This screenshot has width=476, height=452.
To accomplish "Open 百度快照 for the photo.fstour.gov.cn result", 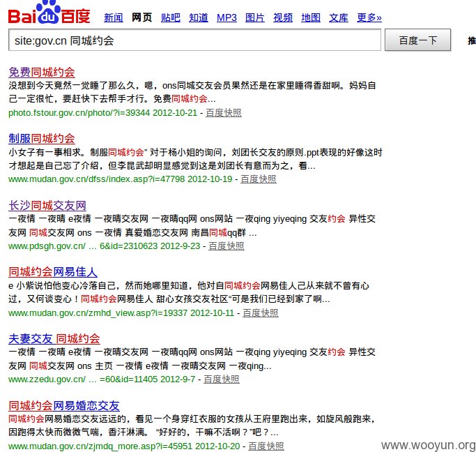I will click(224, 113).
